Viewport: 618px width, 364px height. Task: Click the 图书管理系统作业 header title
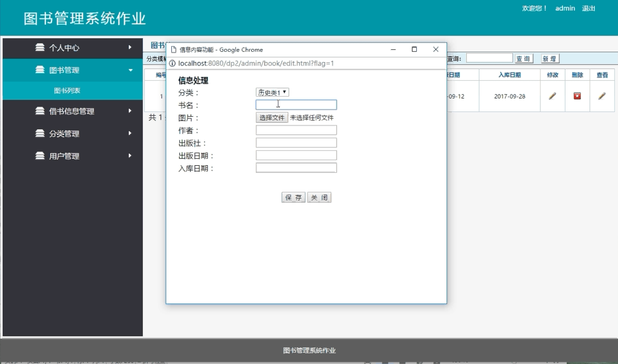tap(85, 19)
